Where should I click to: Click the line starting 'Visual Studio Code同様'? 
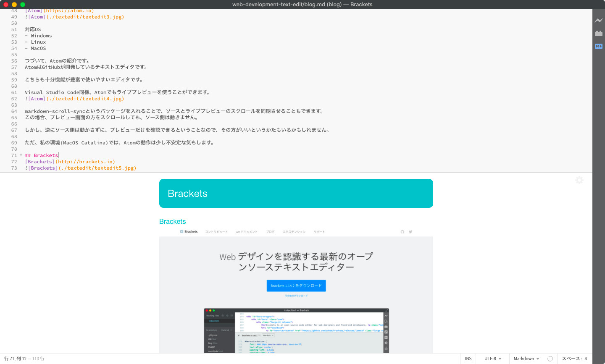pos(117,92)
